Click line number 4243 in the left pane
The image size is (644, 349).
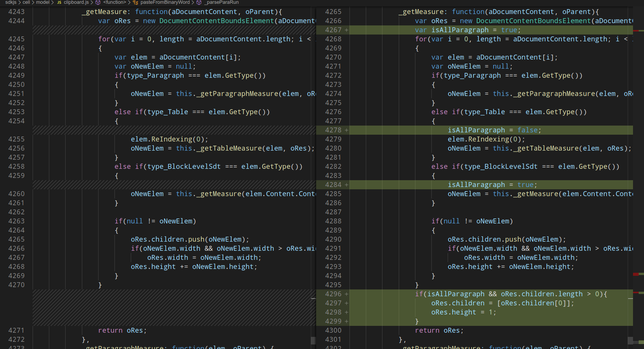click(x=16, y=12)
